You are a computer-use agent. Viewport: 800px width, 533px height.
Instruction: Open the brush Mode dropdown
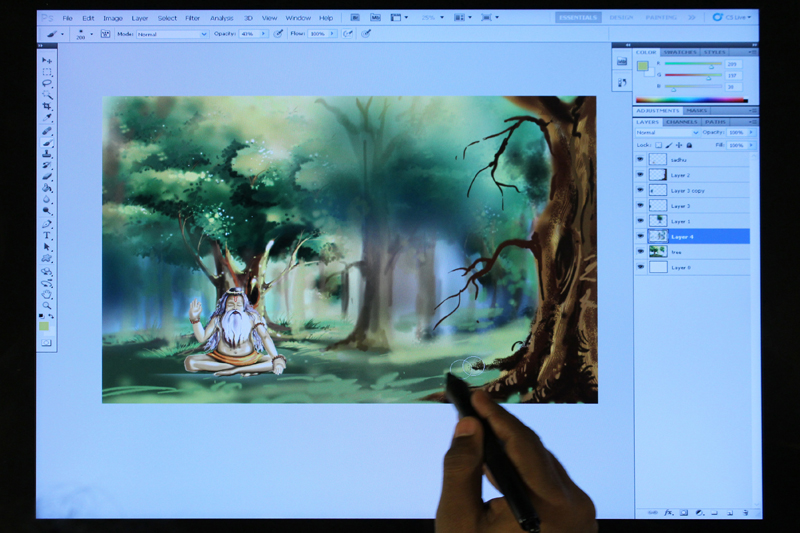point(172,33)
